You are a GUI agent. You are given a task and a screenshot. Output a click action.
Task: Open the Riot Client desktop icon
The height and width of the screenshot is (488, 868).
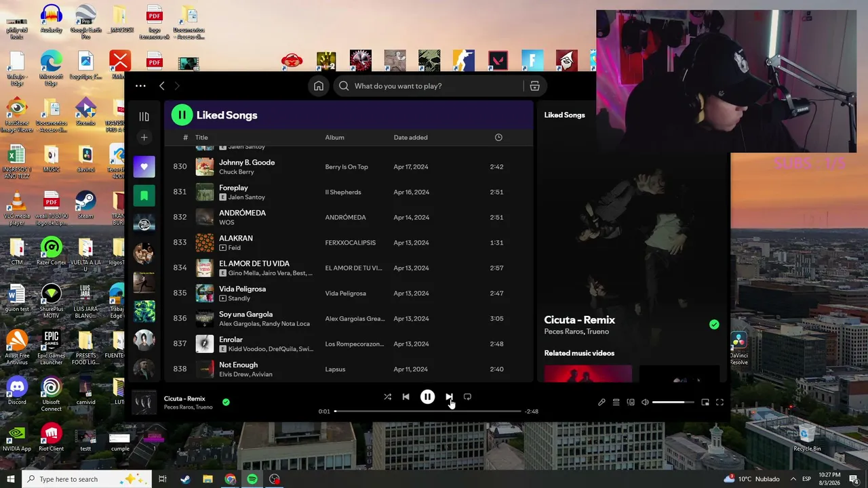point(51,437)
